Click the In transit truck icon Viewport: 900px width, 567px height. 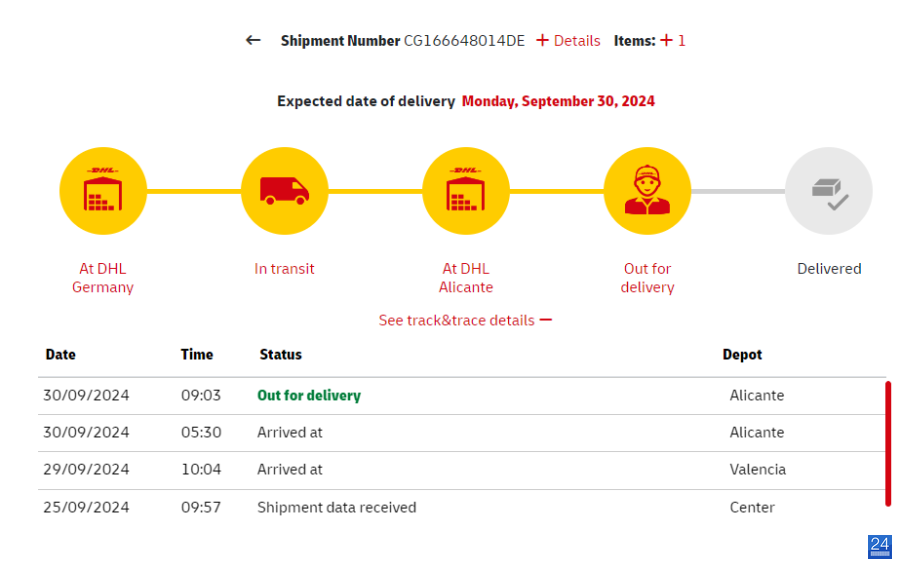285,191
